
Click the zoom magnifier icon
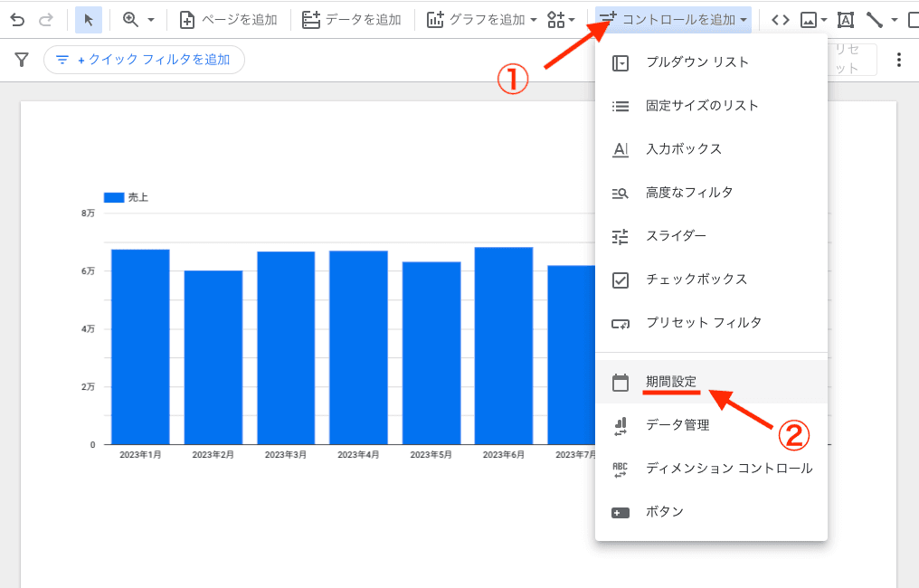coord(128,19)
